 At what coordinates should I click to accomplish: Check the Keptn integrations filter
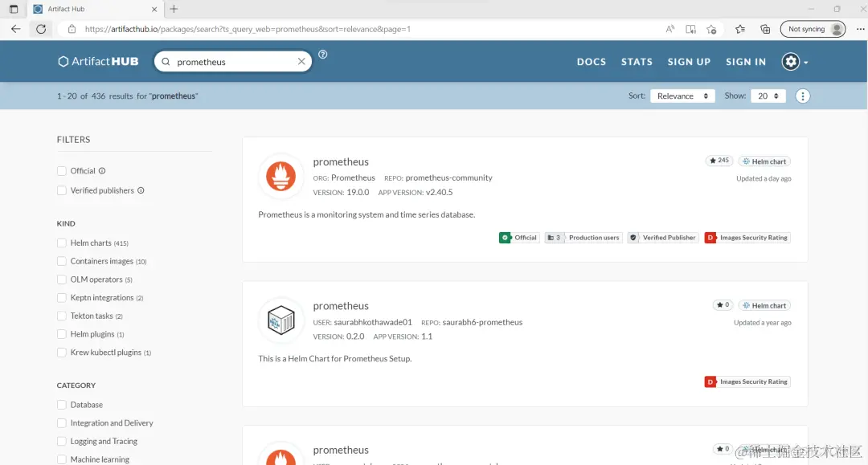[61, 297]
